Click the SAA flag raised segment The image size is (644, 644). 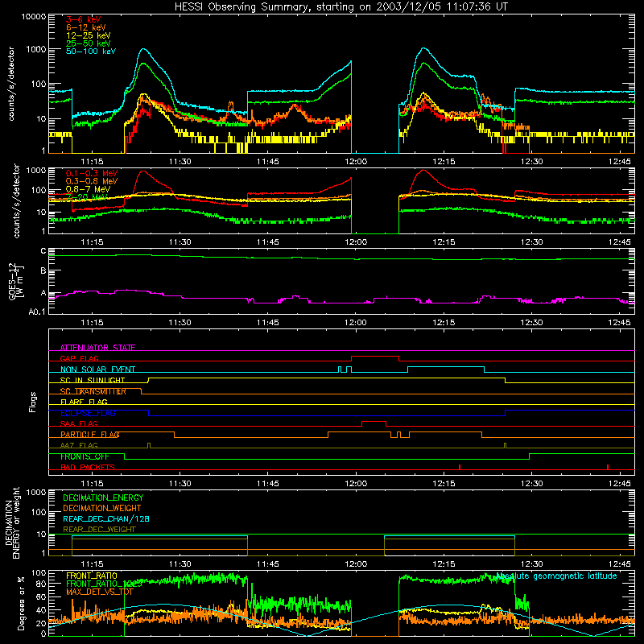pos(374,421)
